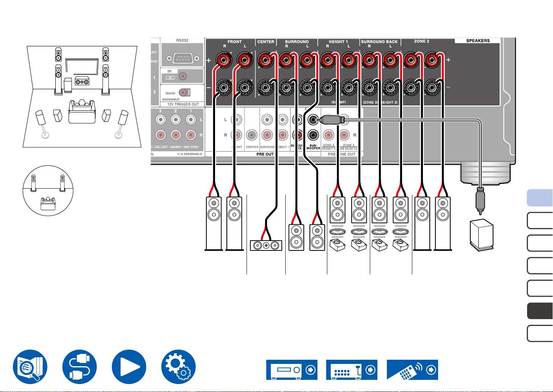Go to the remote controller icon

pos(412,370)
